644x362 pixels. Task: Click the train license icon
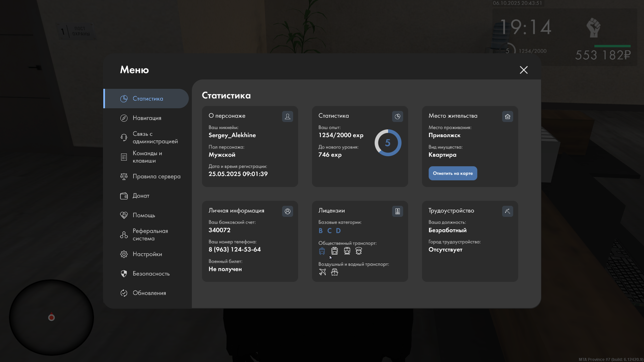(x=347, y=251)
